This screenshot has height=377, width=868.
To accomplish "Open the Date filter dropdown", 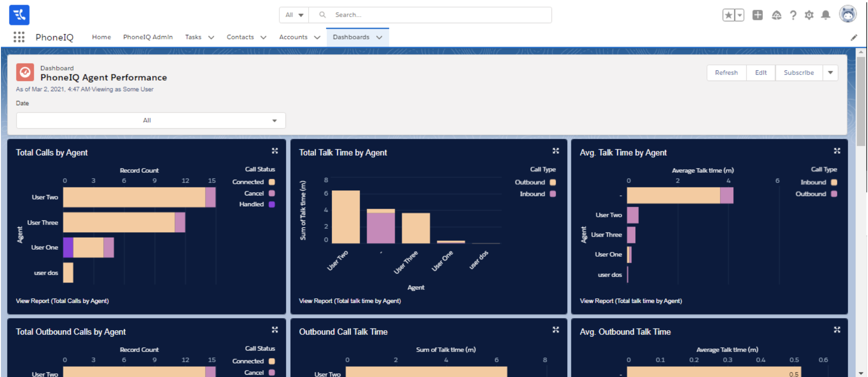I will click(x=151, y=120).
